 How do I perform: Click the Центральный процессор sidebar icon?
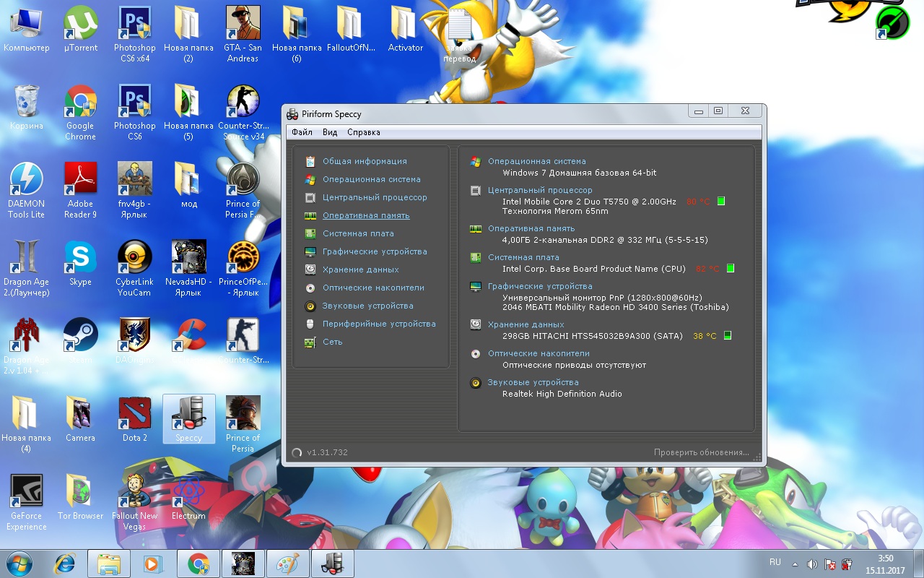(x=310, y=197)
